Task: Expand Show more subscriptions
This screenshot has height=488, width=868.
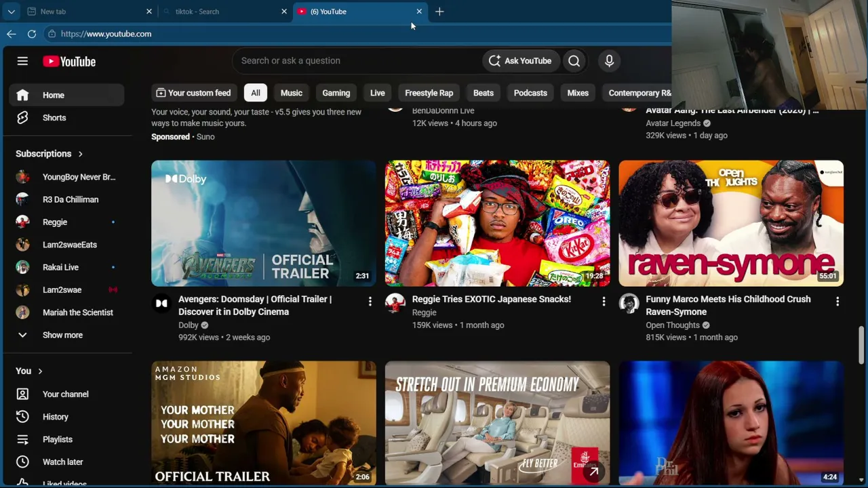Action: click(x=66, y=335)
